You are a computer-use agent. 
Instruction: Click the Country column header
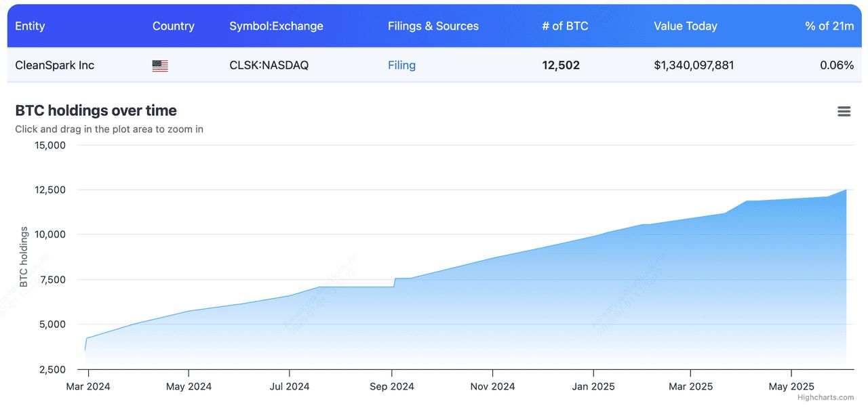(x=174, y=26)
